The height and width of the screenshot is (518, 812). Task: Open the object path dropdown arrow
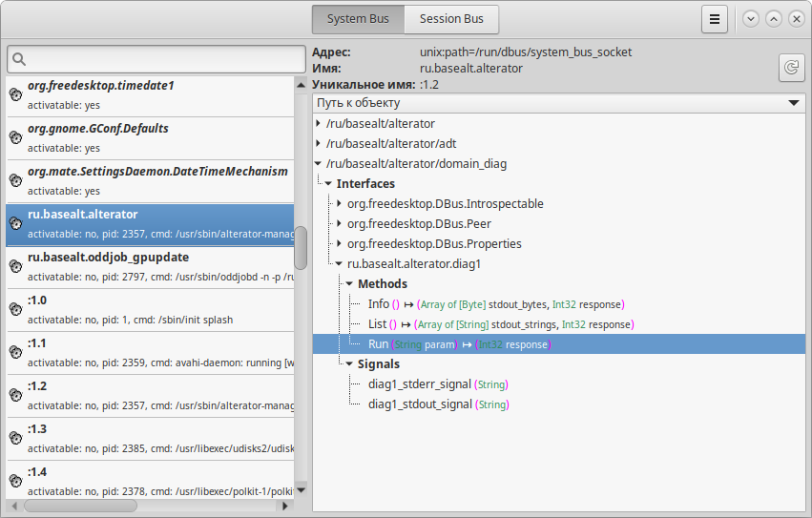(794, 103)
